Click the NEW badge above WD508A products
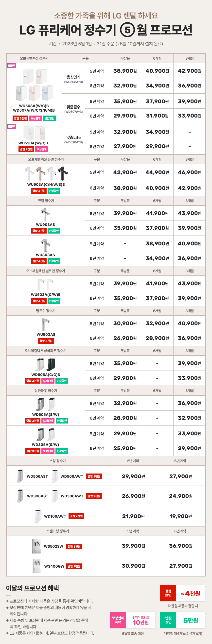 [x=11, y=66]
